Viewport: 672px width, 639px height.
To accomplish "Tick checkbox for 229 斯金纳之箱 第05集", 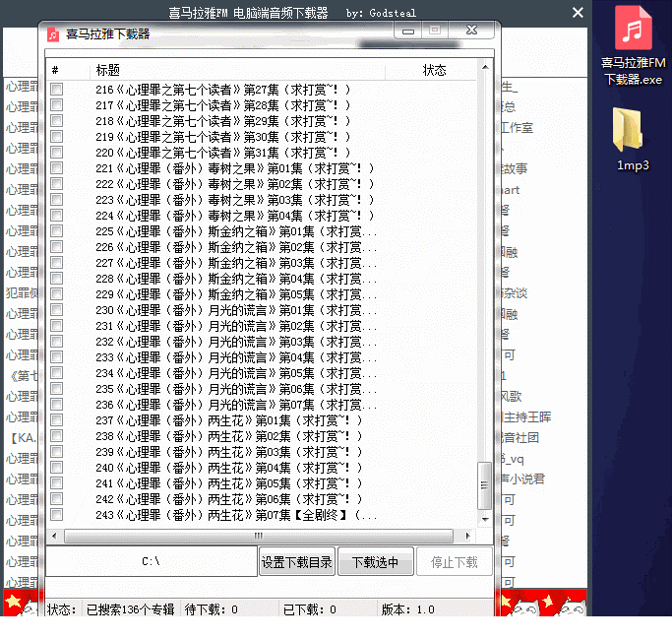I will pos(56,294).
